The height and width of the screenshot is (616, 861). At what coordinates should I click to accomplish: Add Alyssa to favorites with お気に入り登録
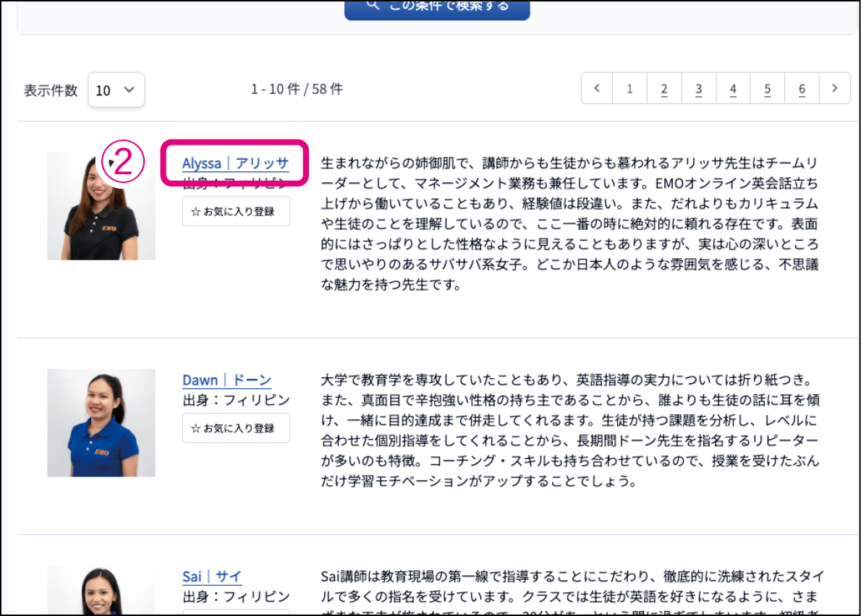236,211
